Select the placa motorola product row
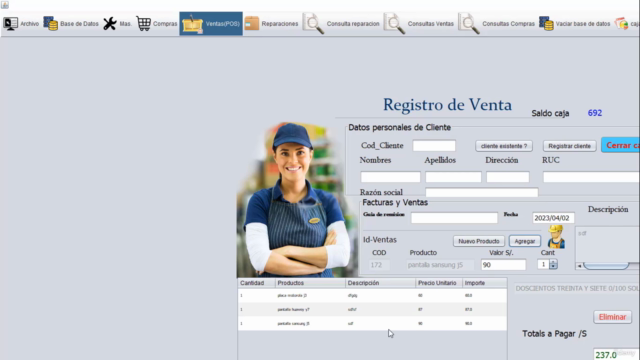Screen dimensions: 640x360 coord(372,295)
